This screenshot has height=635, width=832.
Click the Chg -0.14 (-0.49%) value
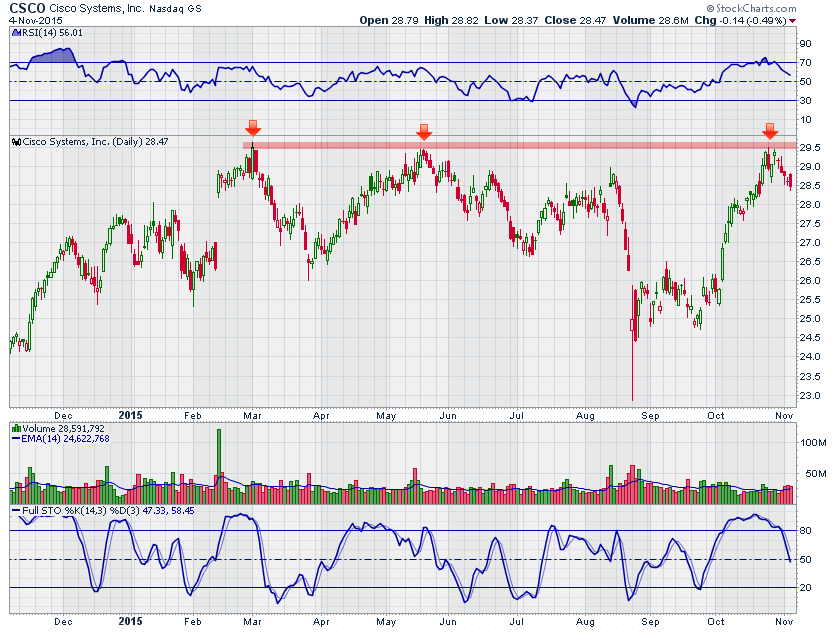(740, 20)
